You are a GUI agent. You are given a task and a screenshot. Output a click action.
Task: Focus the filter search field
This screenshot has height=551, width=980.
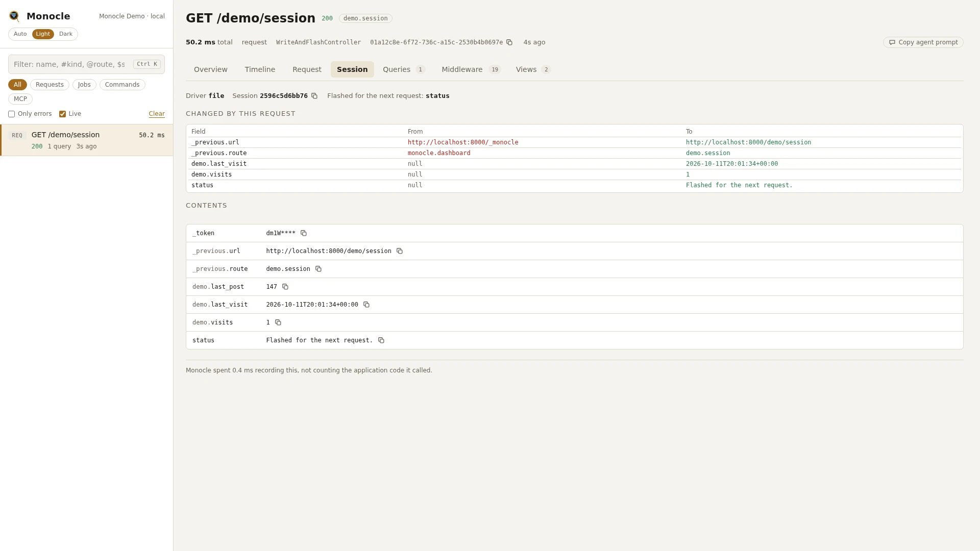tap(86, 64)
